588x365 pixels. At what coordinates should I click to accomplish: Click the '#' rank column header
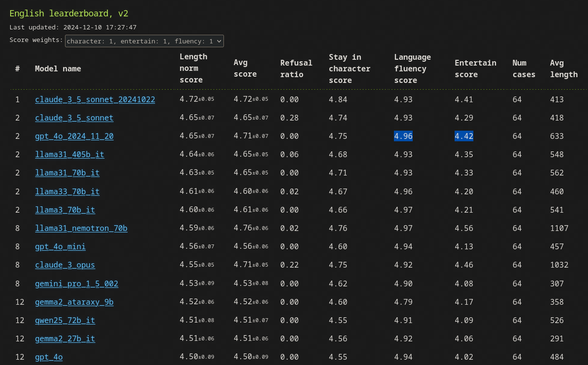pyautogui.click(x=17, y=68)
